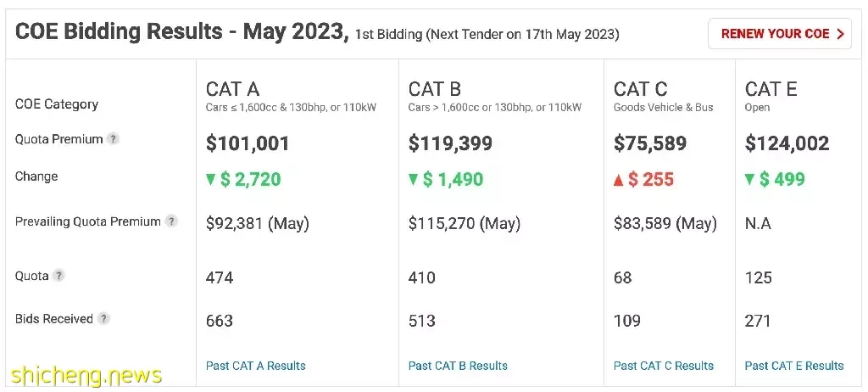The image size is (868, 392).
Task: Click the Bids Received help icon
Action: coord(103,319)
